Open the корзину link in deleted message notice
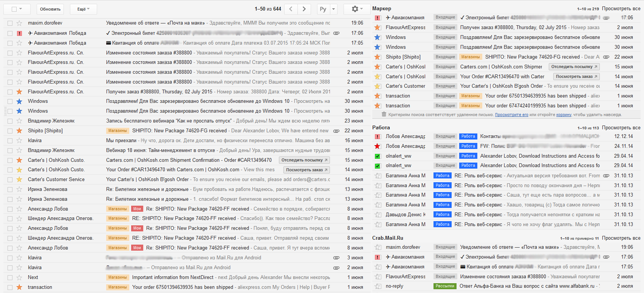644x293 pixels. (563, 115)
